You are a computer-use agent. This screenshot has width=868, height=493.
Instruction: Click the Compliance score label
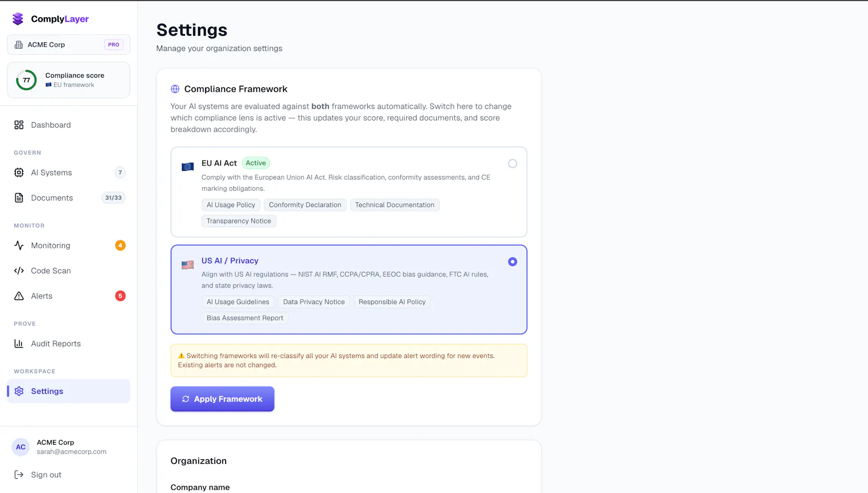(x=75, y=75)
